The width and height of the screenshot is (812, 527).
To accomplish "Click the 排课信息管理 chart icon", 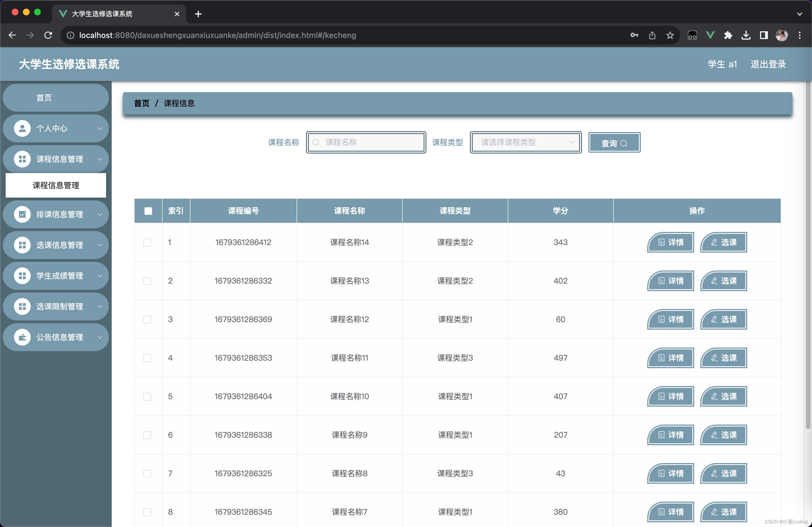I will coord(22,214).
